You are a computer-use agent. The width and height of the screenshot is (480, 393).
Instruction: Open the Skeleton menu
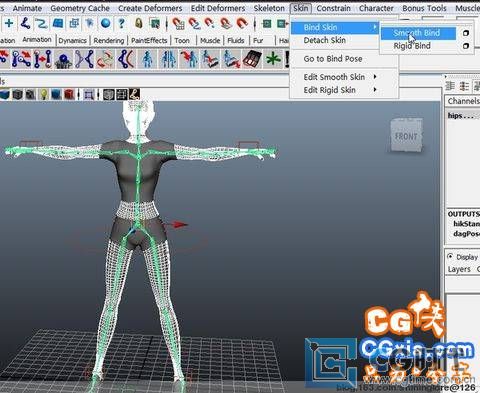pos(269,8)
